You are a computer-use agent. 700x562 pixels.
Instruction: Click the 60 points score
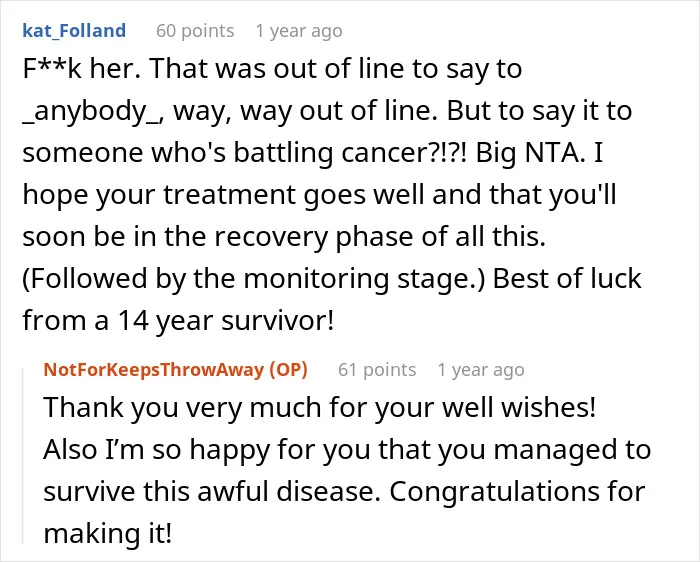tap(195, 31)
